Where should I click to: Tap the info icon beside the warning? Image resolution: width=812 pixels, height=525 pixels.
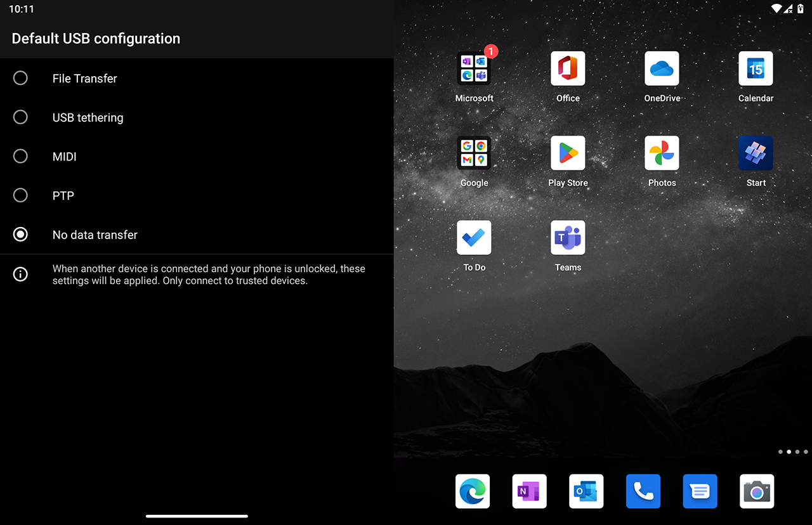[20, 274]
